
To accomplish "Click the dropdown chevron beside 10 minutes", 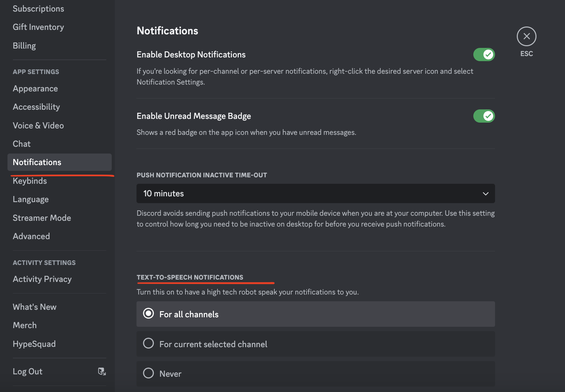I will click(486, 194).
